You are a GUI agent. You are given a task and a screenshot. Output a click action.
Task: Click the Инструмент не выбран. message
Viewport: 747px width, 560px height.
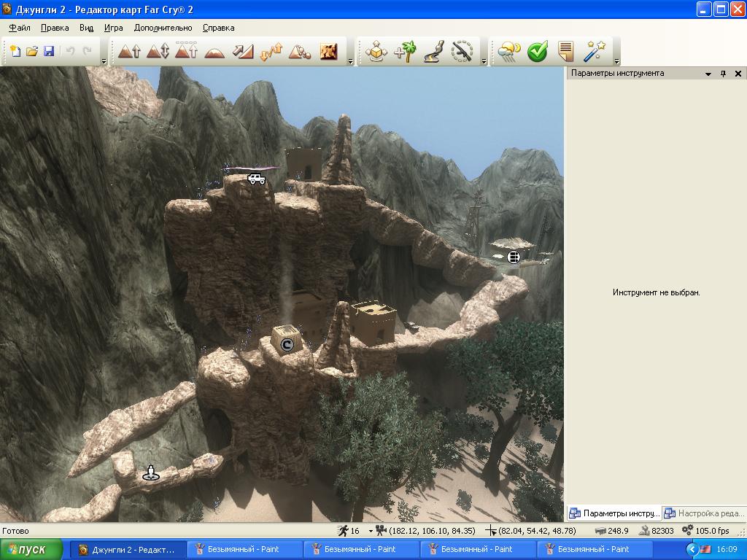click(656, 292)
